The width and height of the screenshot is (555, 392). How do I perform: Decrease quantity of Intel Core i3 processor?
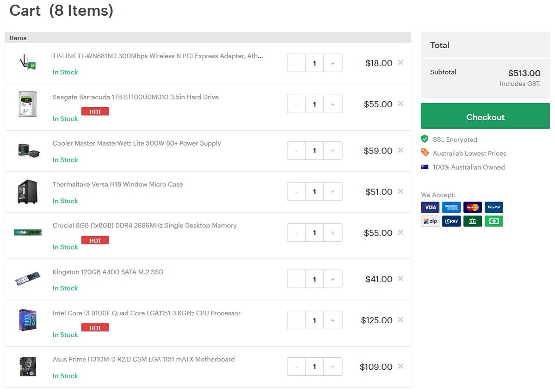[296, 320]
